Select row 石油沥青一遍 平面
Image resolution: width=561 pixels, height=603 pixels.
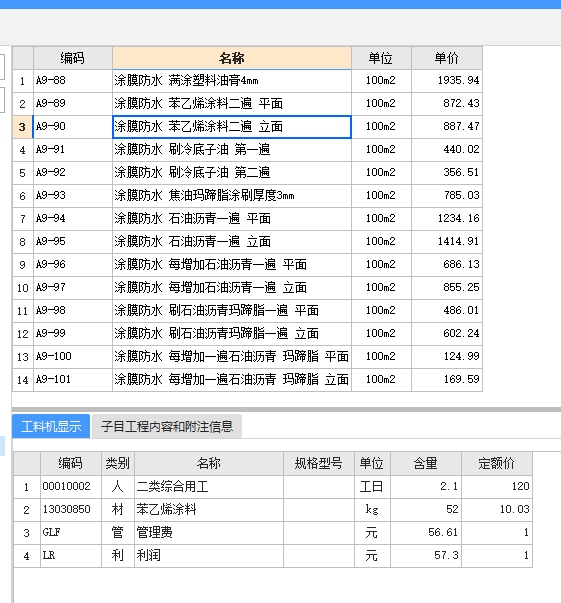tap(232, 219)
